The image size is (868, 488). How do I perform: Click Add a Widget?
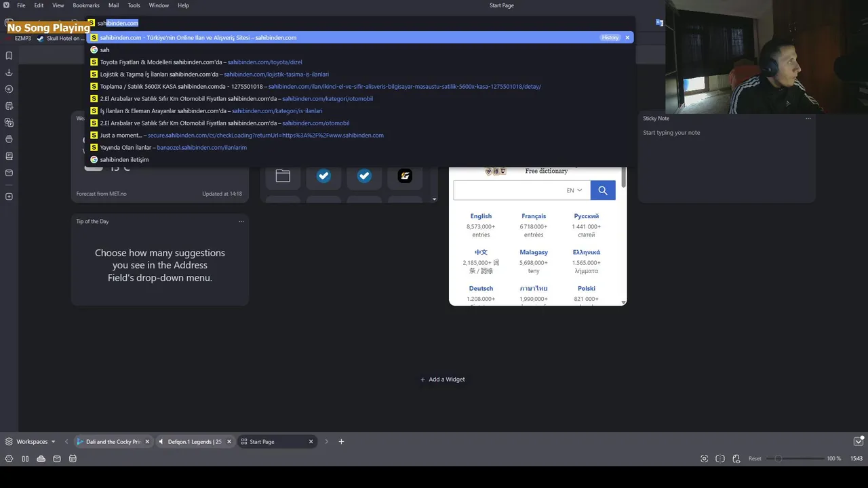click(443, 380)
